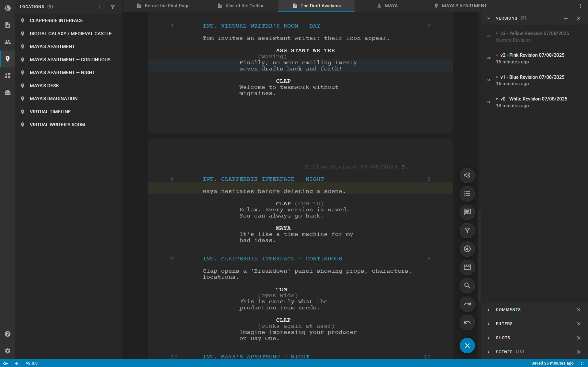Image resolution: width=588 pixels, height=367 pixels.
Task: Click 'Saved 26 minutes ago' status
Action: pos(552,363)
